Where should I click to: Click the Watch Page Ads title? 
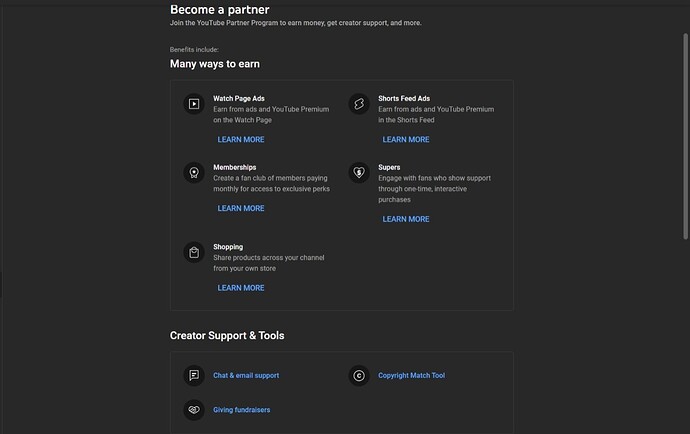pyautogui.click(x=239, y=99)
